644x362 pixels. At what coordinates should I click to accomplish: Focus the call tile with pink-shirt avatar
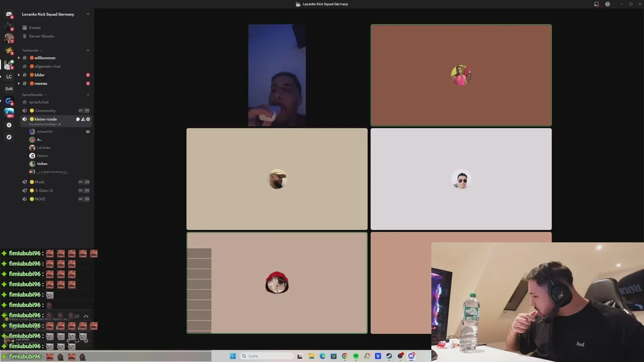point(461,75)
